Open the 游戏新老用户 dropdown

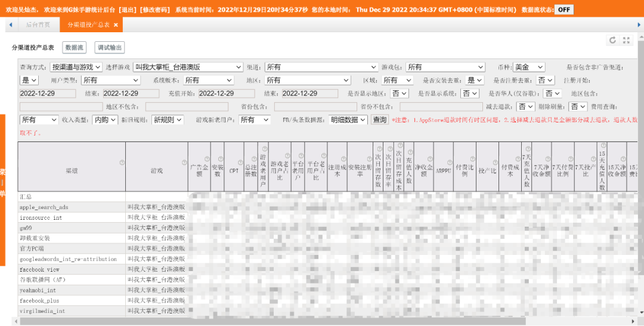254,119
